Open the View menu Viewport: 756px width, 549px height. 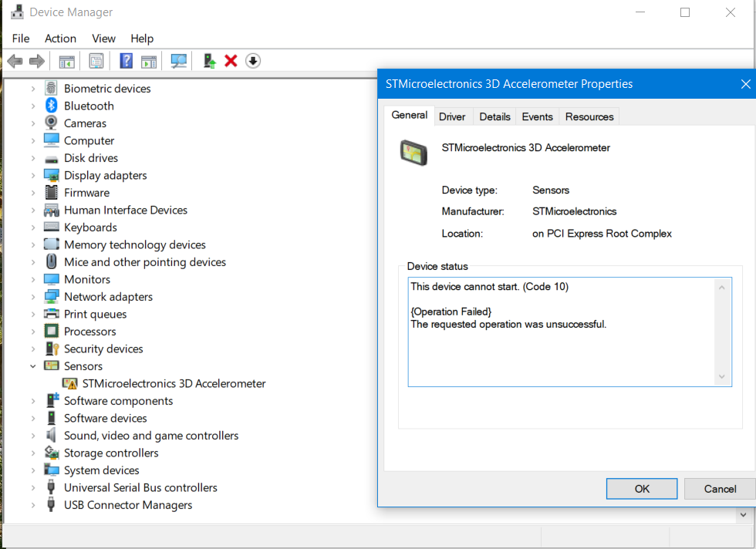point(103,39)
